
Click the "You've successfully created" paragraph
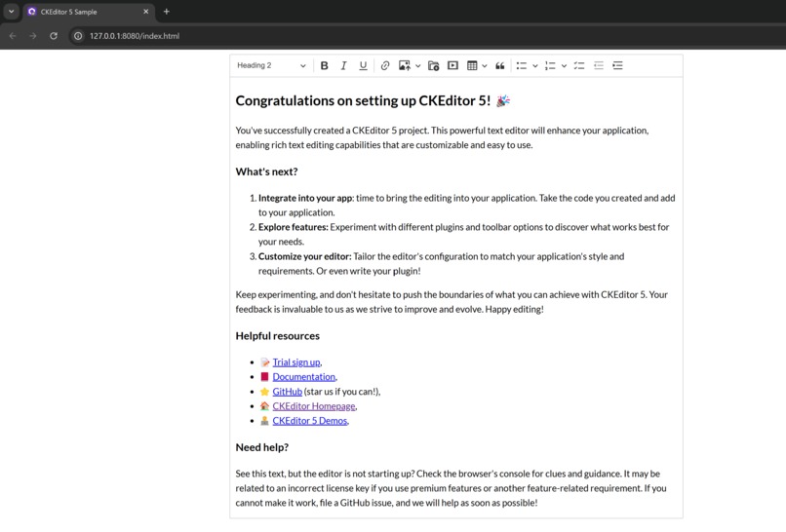pyautogui.click(x=442, y=137)
